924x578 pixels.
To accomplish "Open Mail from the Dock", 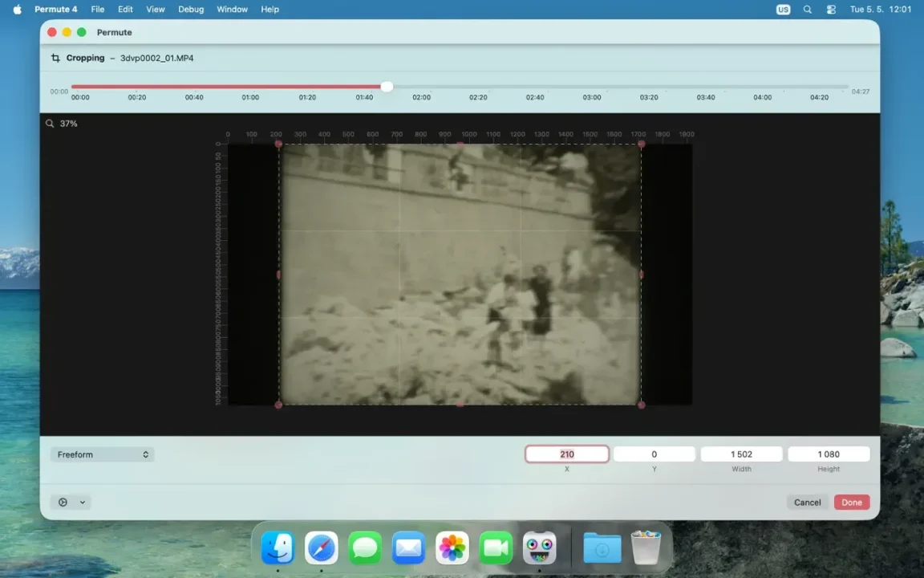I will point(408,547).
